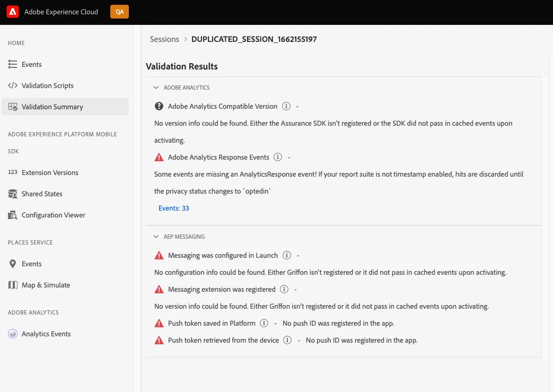Click the orange QA badge
Screen dimensions: 553x392
pyautogui.click(x=119, y=12)
